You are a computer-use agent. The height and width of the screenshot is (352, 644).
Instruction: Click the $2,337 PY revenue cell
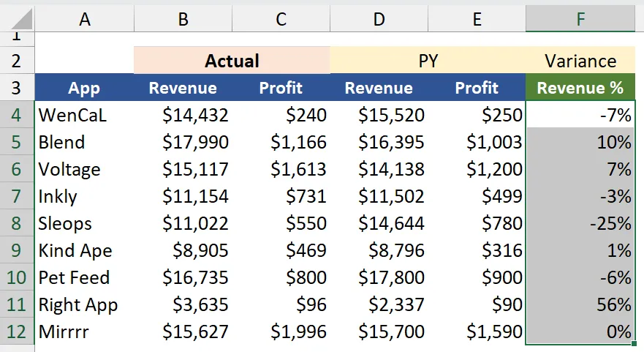(379, 304)
